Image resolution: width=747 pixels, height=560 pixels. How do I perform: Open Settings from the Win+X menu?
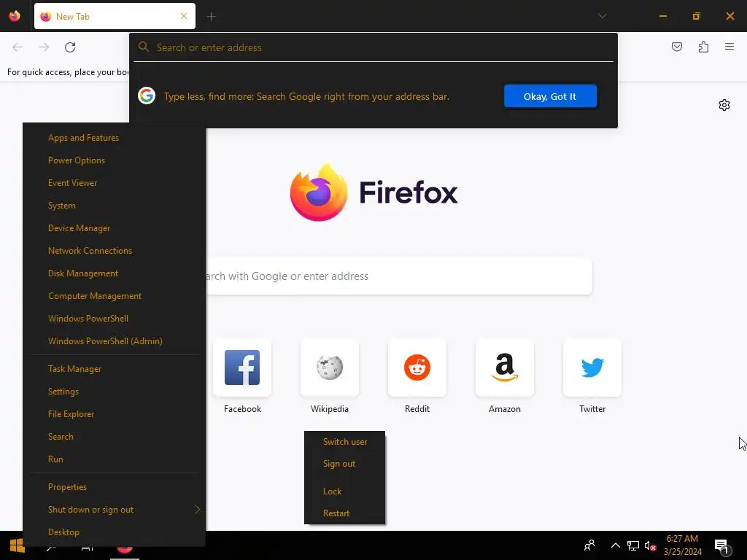[x=63, y=392]
